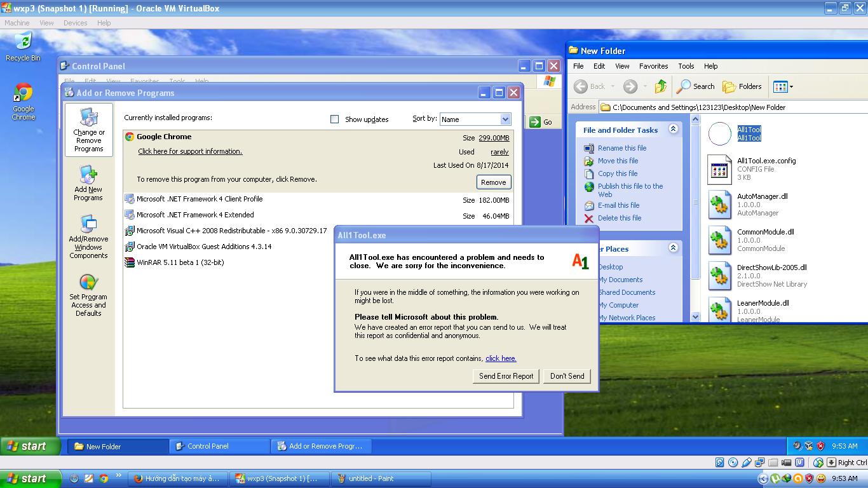The image size is (868, 488).
Task: Click the Microsoft .NET Framework 4 Client Profile icon
Action: click(x=130, y=199)
